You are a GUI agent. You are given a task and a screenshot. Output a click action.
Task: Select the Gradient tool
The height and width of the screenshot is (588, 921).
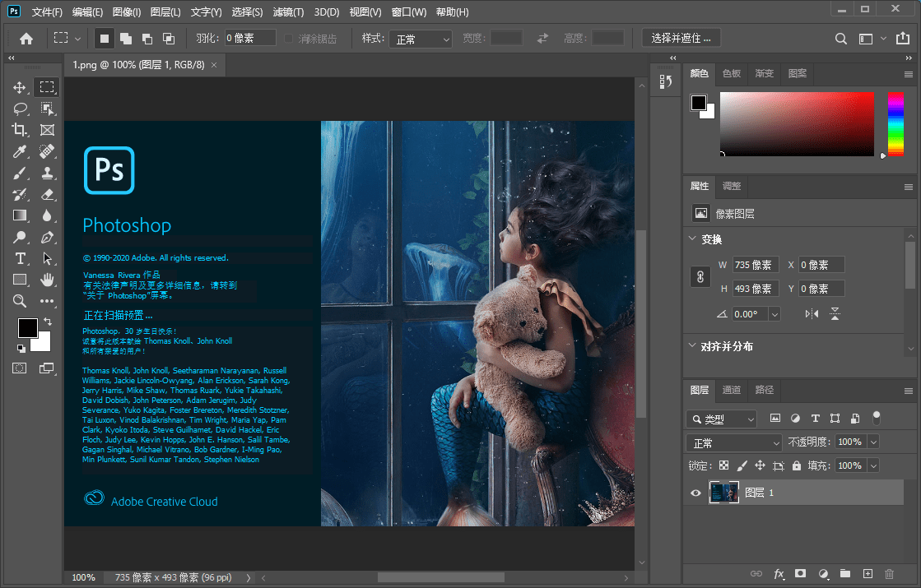[x=20, y=215]
